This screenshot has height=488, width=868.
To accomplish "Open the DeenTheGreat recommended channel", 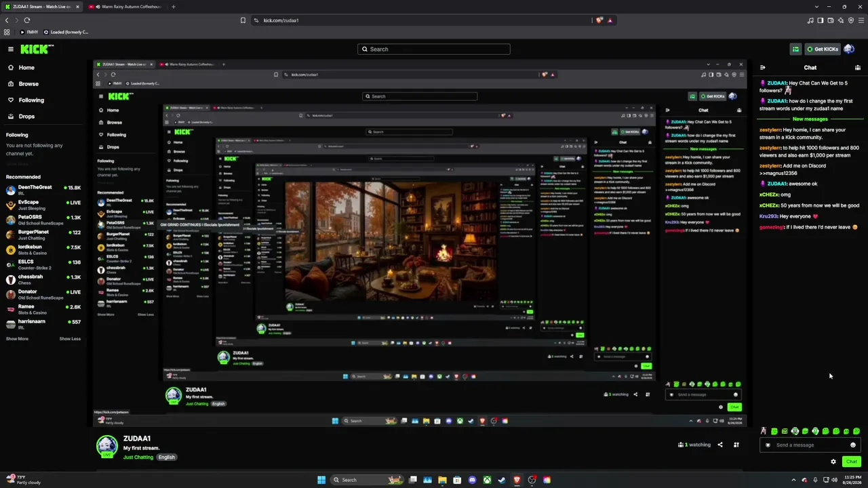I will [43, 190].
